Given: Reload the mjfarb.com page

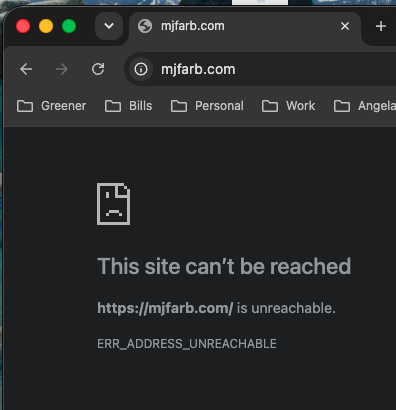Looking at the screenshot, I should (x=98, y=69).
